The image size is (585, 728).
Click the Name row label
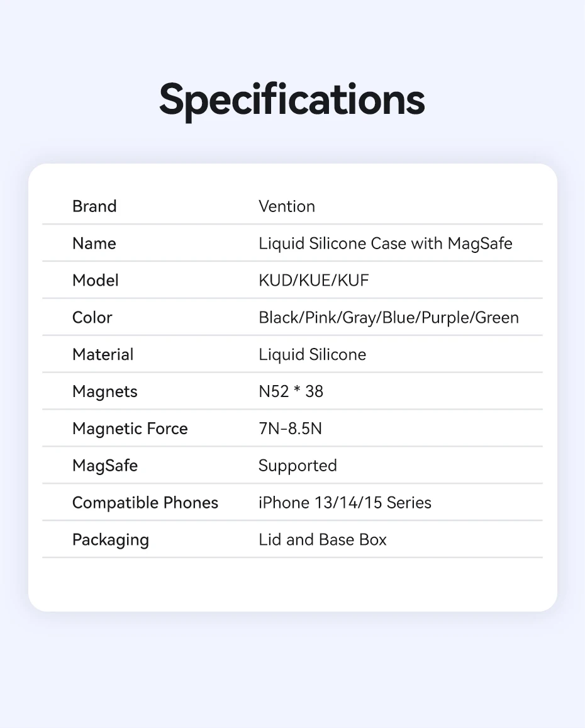pos(94,244)
